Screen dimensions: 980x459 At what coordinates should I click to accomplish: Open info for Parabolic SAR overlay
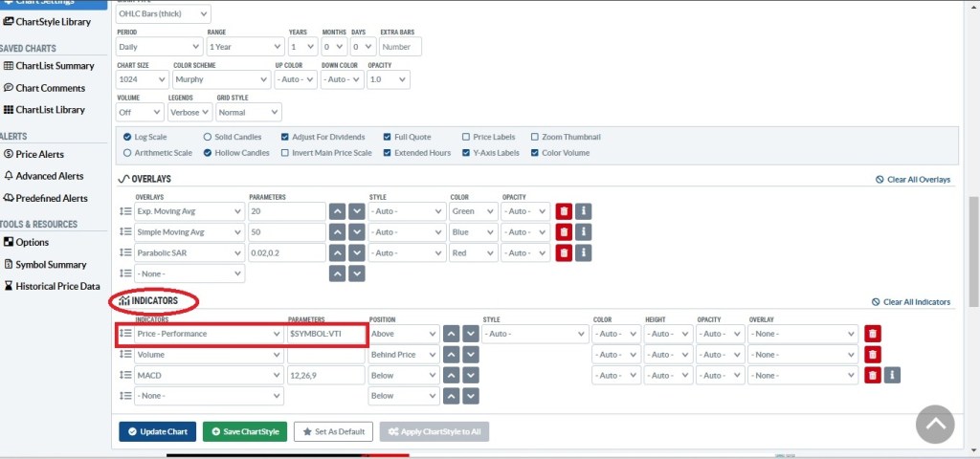point(584,252)
